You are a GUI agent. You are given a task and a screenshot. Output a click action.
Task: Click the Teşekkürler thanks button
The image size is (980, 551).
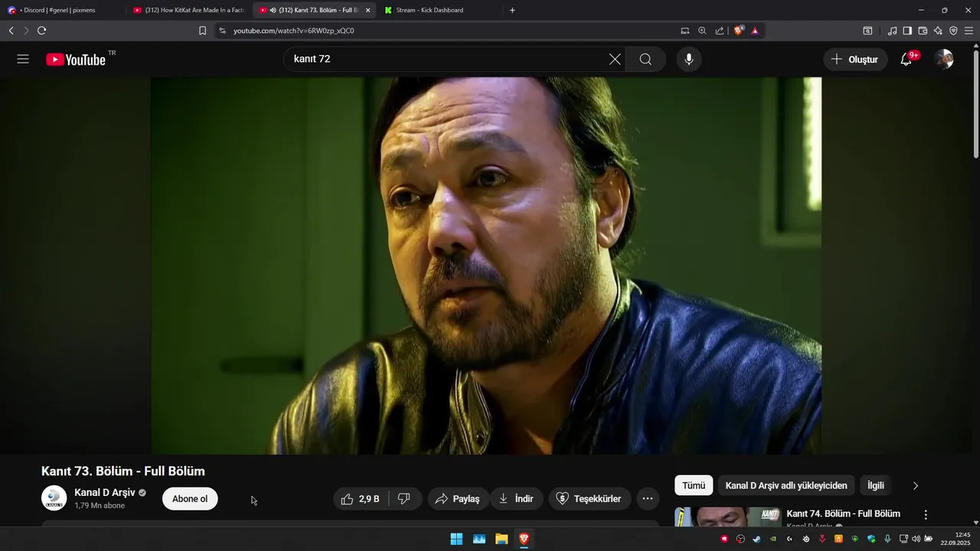590,499
